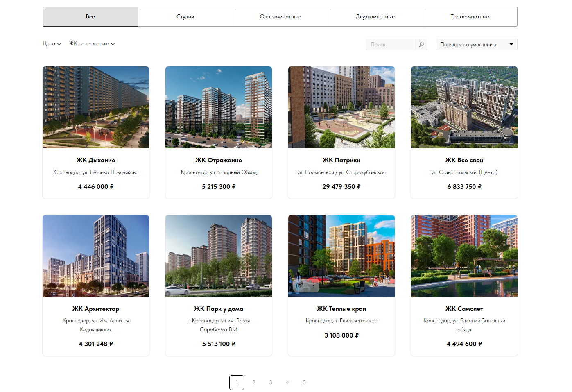Switch to the Студии tab
This screenshot has width=572, height=392.
pos(185,16)
